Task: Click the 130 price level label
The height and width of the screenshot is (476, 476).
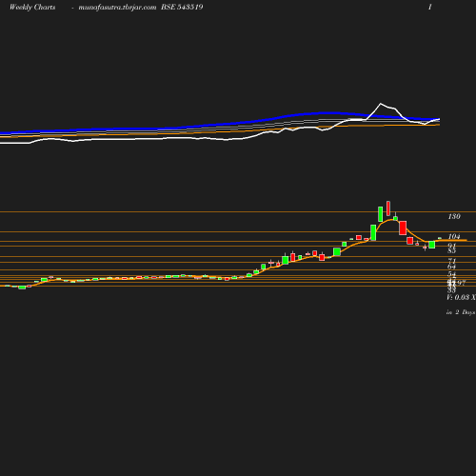Action: (x=454, y=216)
